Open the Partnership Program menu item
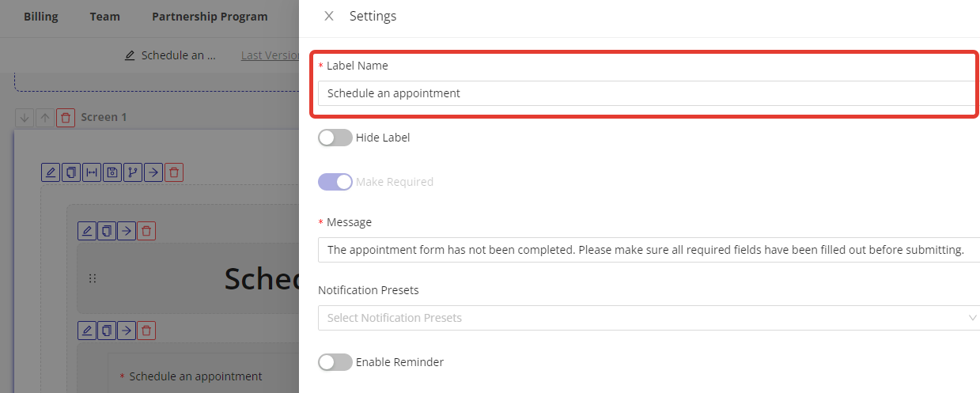The image size is (980, 393). point(210,17)
